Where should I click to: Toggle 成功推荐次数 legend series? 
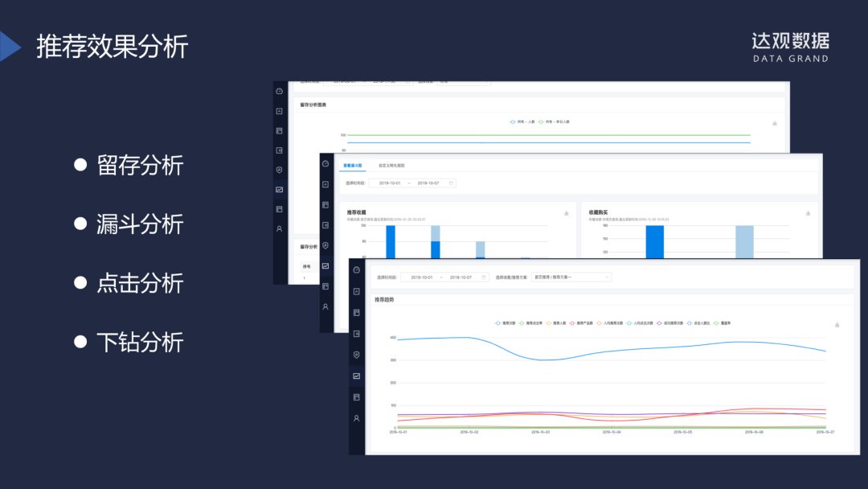click(x=669, y=323)
